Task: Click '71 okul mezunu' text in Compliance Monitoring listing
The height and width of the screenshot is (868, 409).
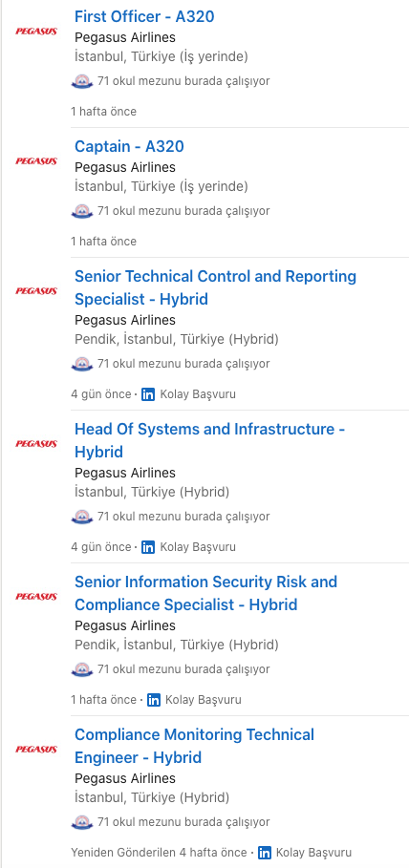Action: (183, 823)
